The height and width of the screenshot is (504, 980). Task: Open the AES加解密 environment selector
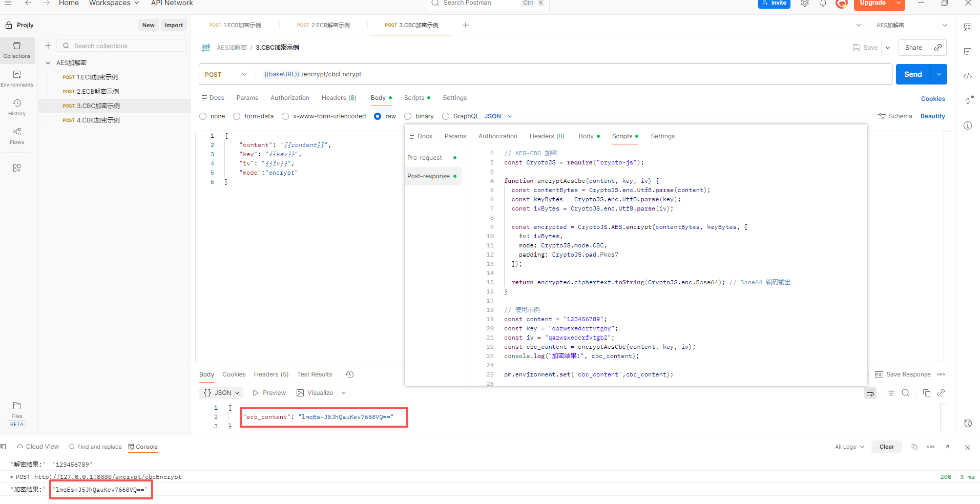pyautogui.click(x=912, y=25)
